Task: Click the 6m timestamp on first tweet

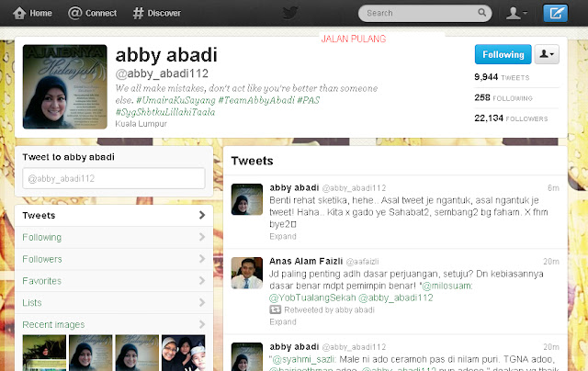Action: 553,187
